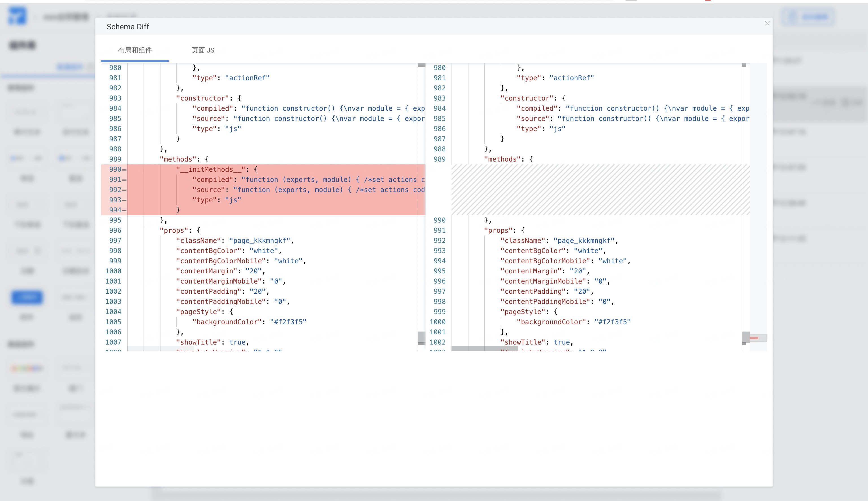The width and height of the screenshot is (868, 501).
Task: Click the blue button in top-right header
Action: point(808,16)
